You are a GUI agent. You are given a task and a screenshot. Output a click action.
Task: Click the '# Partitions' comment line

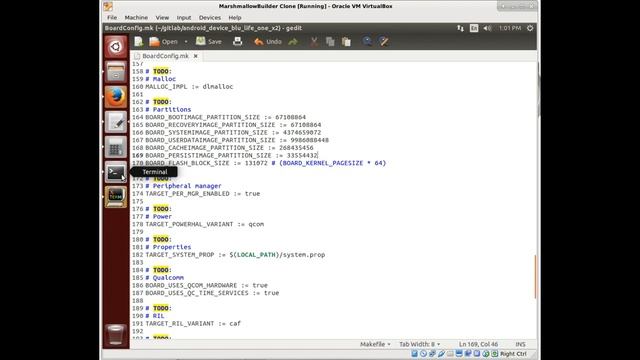[x=168, y=109]
